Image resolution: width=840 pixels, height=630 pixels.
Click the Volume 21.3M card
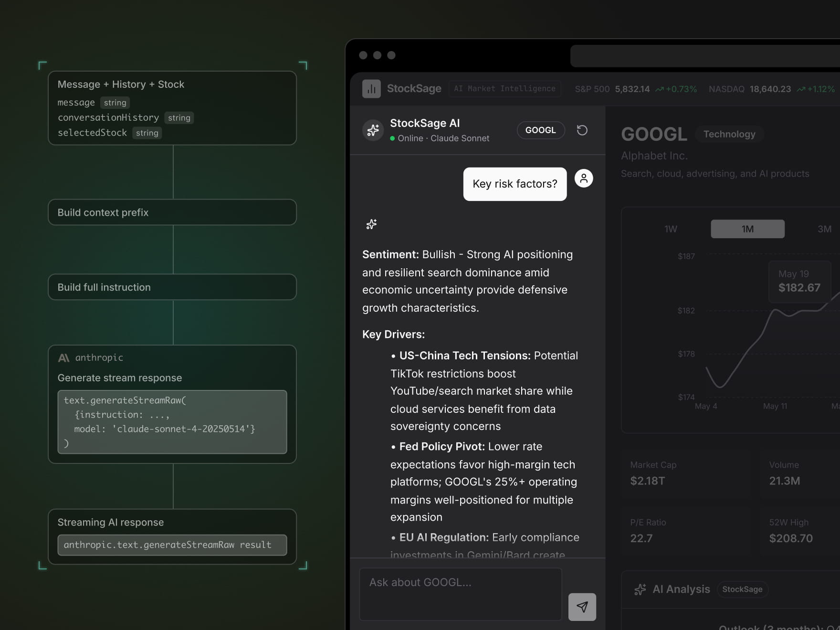[801, 473]
